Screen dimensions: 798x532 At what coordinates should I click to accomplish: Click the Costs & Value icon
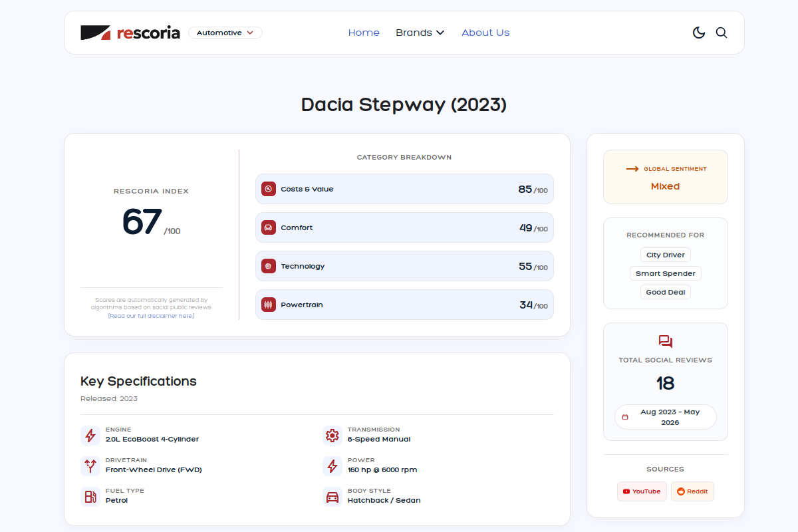269,189
